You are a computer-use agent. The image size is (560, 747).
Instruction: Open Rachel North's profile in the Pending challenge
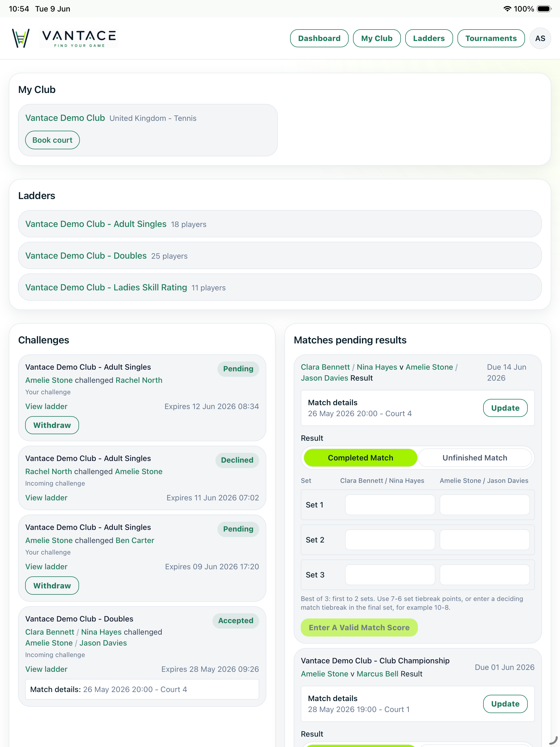point(139,380)
